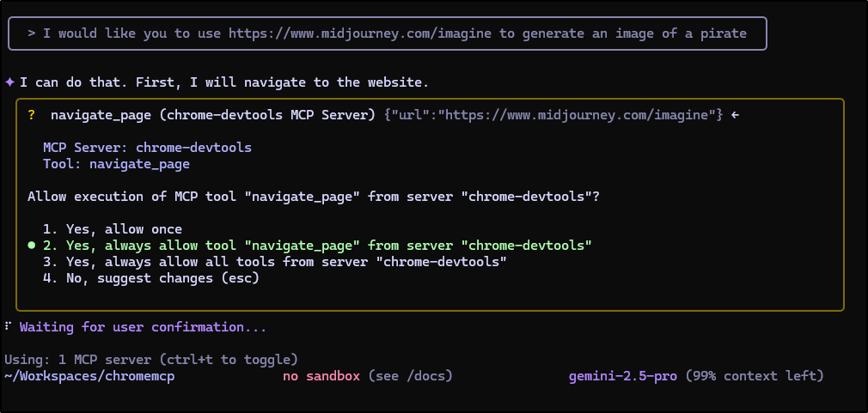Click the ~/Workspaces/chromemcp working directory path
The height and width of the screenshot is (413, 868).
pos(89,376)
